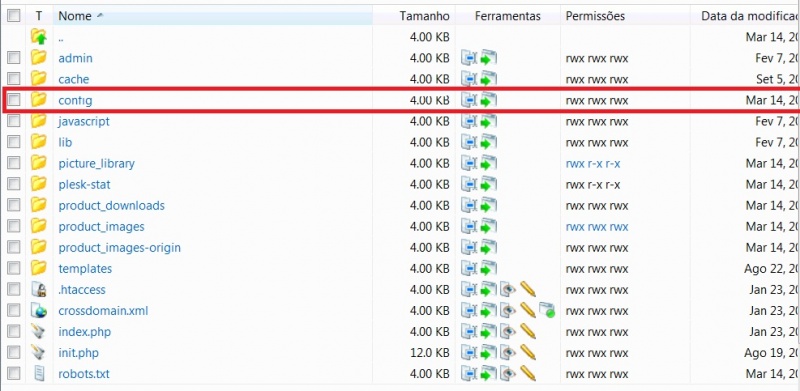Rename product_downloads with its rename icon

pyautogui.click(x=468, y=205)
